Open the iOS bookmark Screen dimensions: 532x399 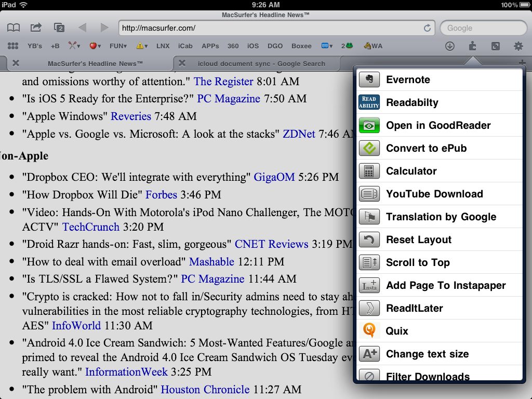pos(253,46)
